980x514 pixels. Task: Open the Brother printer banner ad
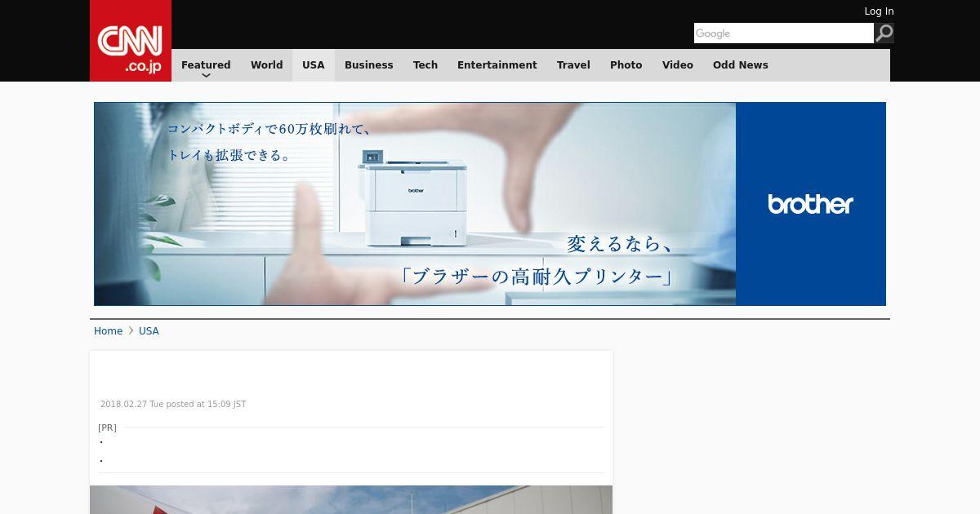[x=490, y=204]
